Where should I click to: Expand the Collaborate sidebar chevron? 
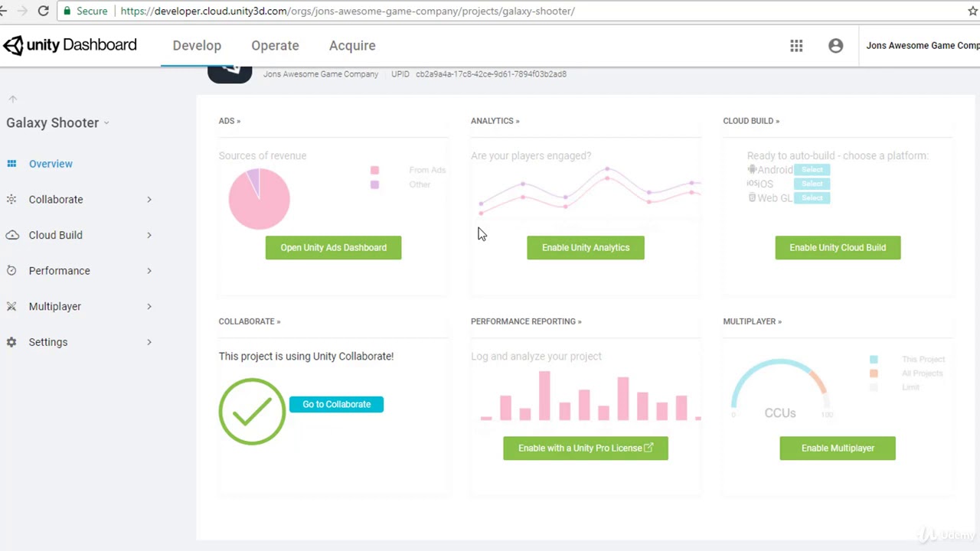tap(149, 200)
